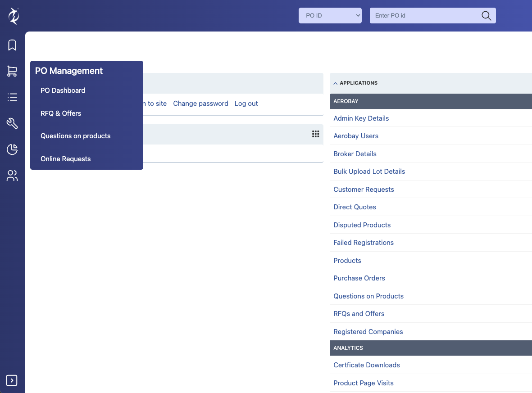Open the pie chart analytics icon
The width and height of the screenshot is (532, 393).
point(12,149)
